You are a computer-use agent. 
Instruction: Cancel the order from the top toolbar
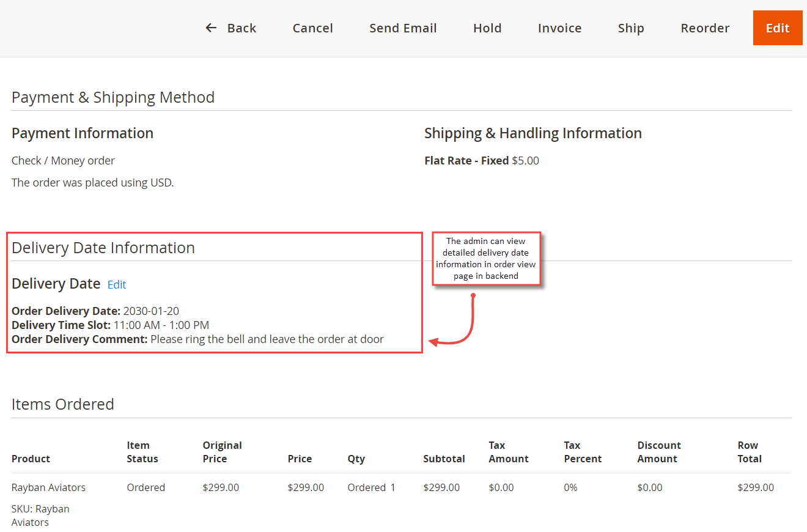tap(312, 28)
